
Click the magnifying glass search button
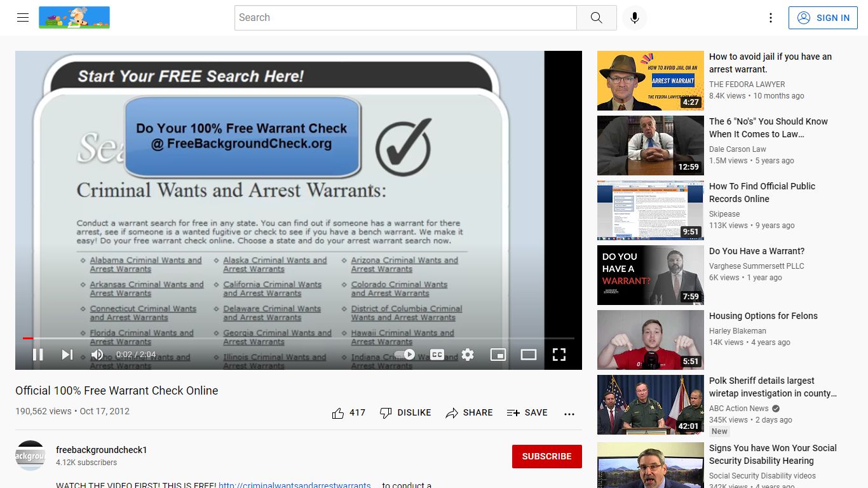596,18
